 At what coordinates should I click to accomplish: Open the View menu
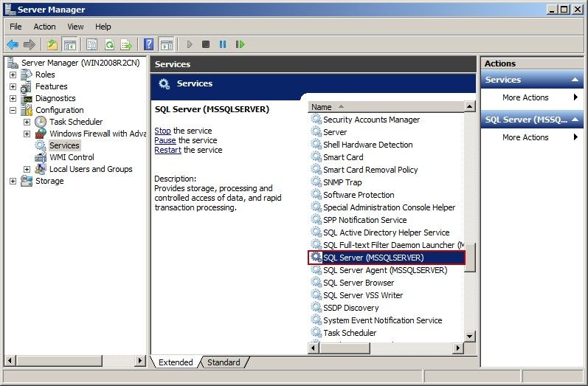tap(75, 27)
